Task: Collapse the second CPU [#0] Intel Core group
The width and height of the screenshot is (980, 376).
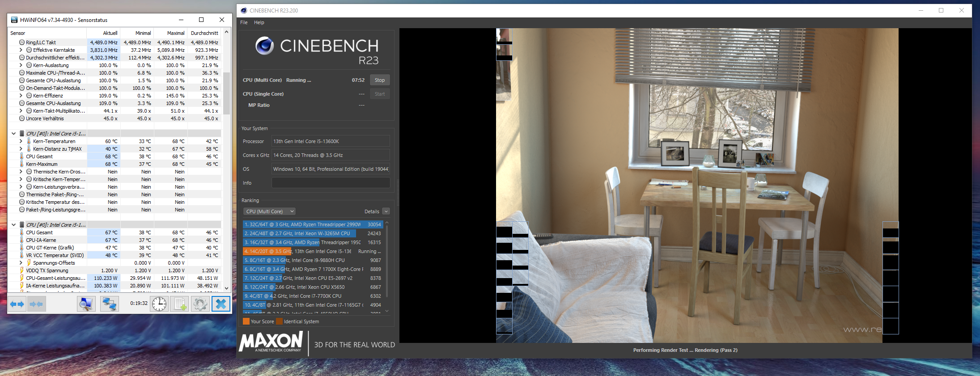Action: click(13, 225)
